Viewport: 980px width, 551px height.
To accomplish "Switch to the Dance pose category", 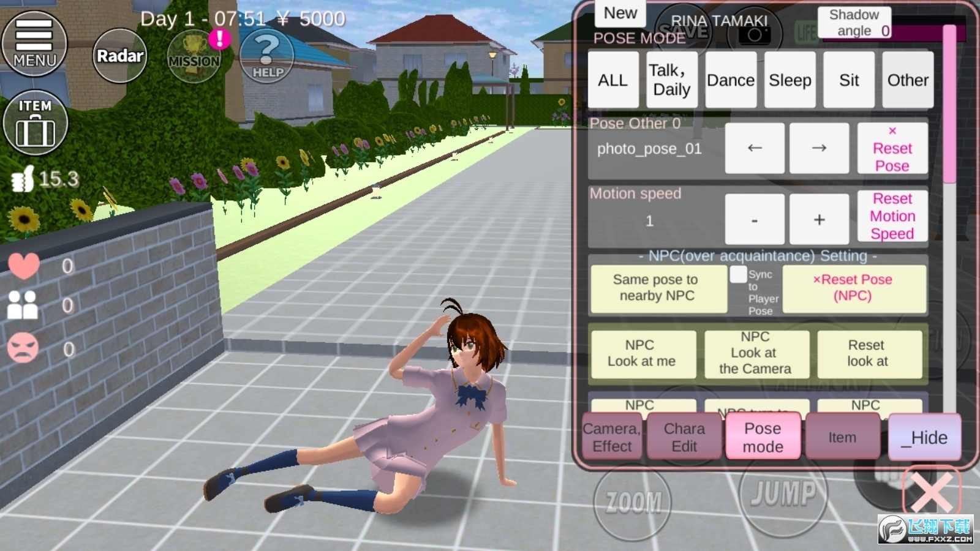I will [730, 80].
